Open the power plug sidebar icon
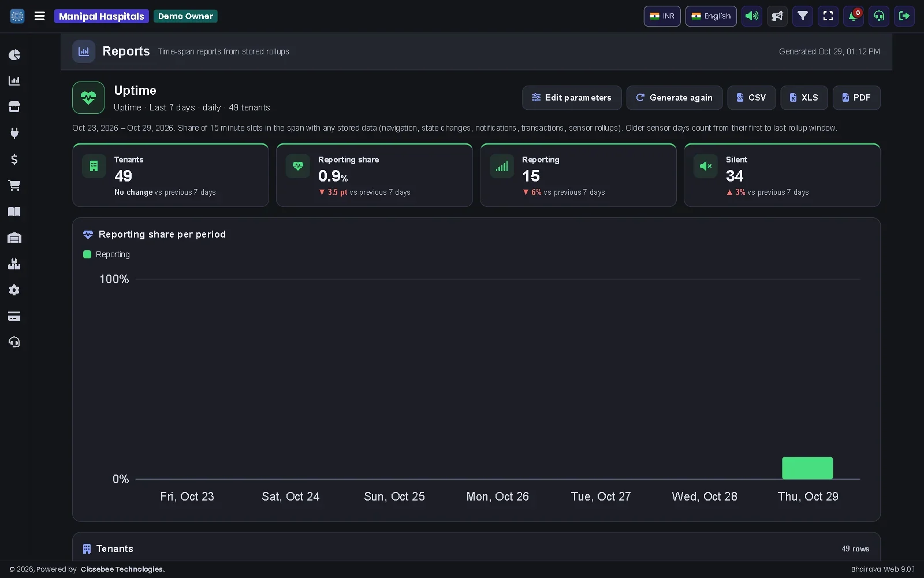Image resolution: width=924 pixels, height=578 pixels. pyautogui.click(x=14, y=133)
